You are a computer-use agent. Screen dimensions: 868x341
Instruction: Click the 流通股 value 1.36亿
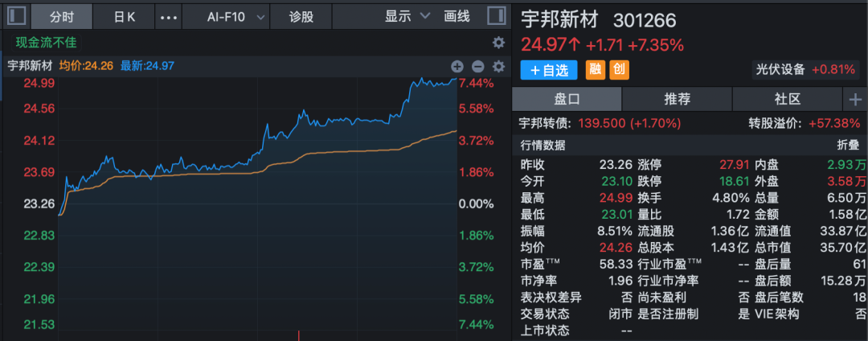coord(731,231)
